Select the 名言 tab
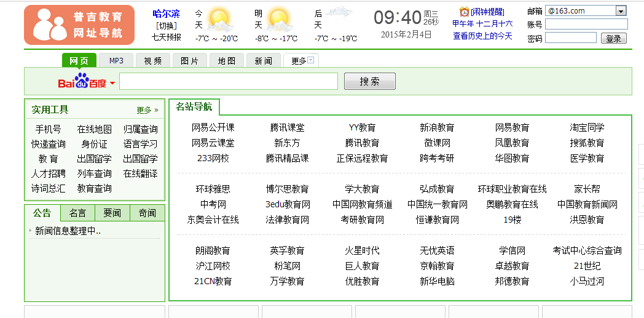 click(77, 213)
